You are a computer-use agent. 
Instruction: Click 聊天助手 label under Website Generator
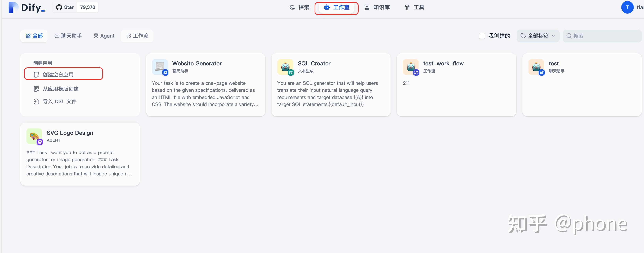(180, 71)
